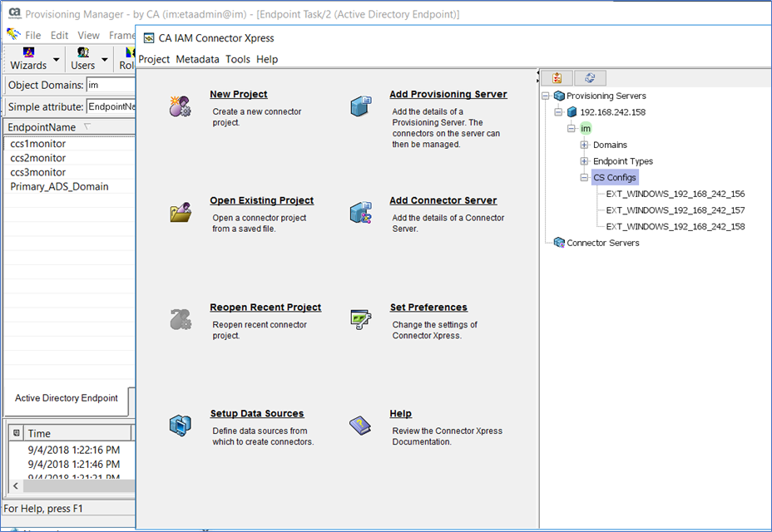Select EXT_WINDOWS_192_168_242_157 config
The width and height of the screenshot is (772, 532).
[675, 210]
